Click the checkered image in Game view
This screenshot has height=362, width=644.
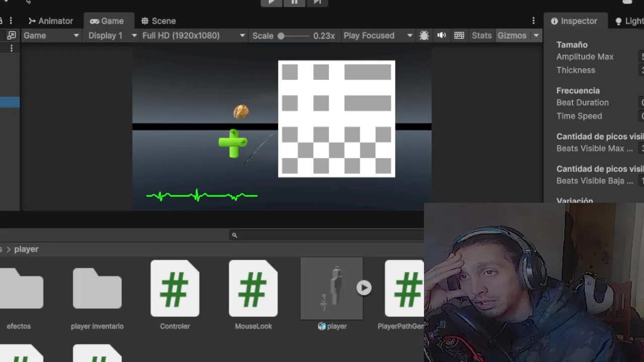(x=337, y=119)
